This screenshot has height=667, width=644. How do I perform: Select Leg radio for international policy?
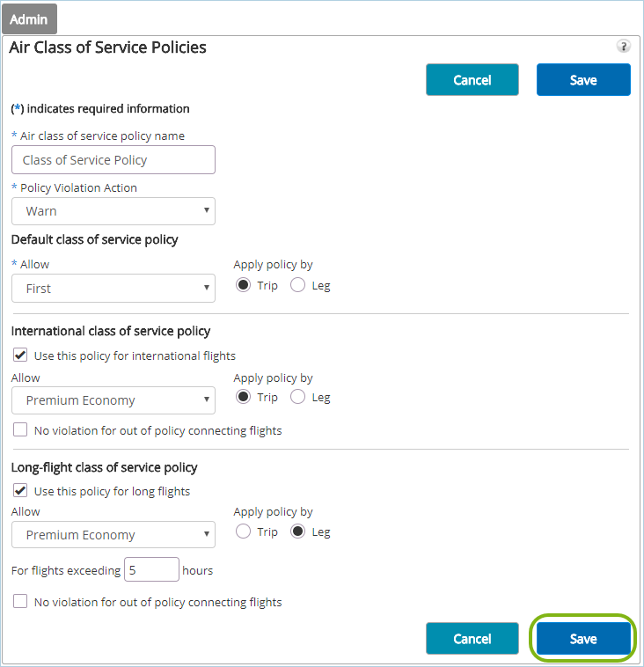pos(297,397)
